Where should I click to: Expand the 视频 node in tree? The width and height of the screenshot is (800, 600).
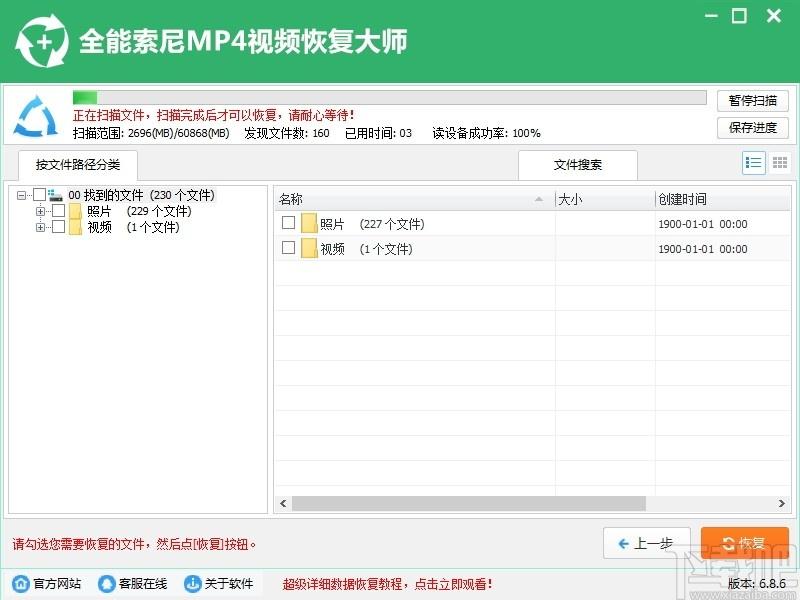[41, 227]
